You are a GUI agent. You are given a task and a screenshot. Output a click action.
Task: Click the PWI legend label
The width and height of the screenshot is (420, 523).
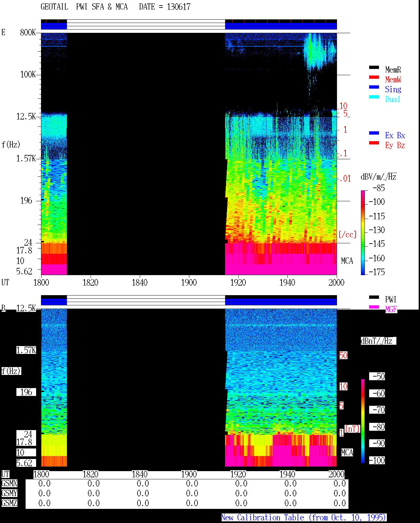391,299
